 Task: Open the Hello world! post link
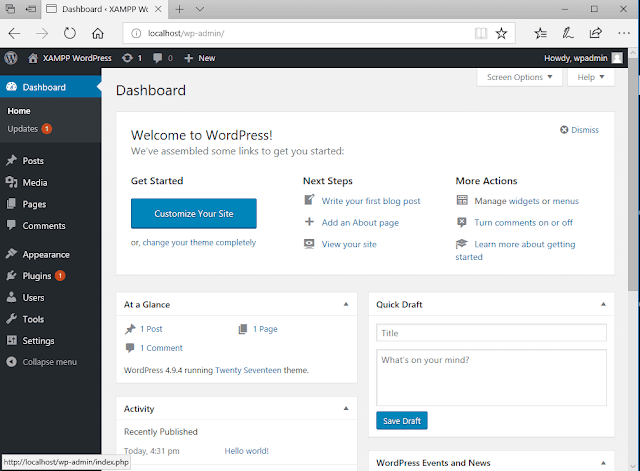click(247, 451)
